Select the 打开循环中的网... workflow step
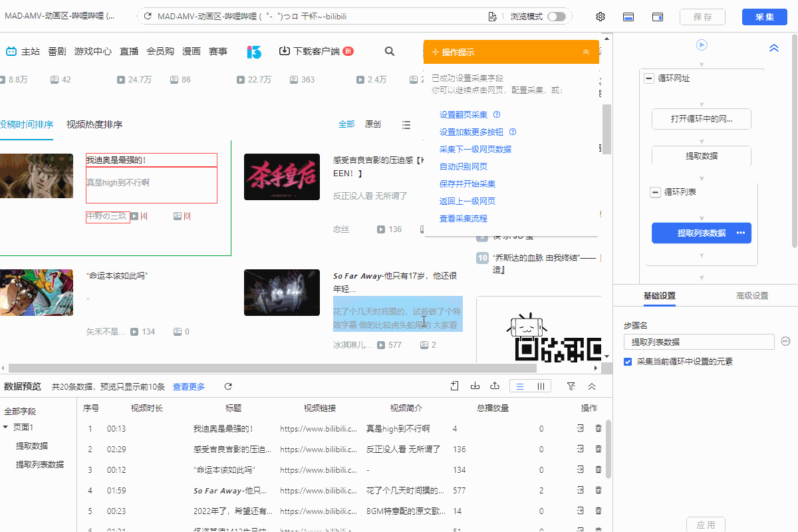This screenshot has width=798, height=532. [x=702, y=119]
